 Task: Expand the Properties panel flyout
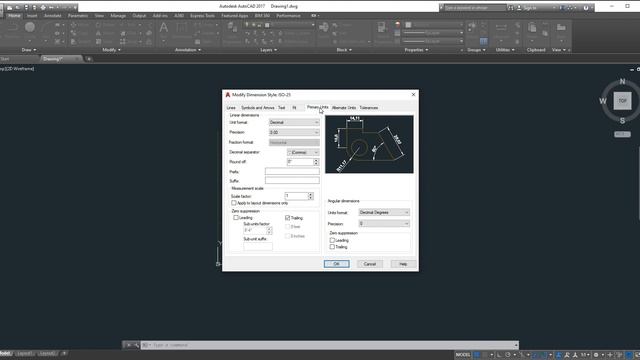(416, 50)
